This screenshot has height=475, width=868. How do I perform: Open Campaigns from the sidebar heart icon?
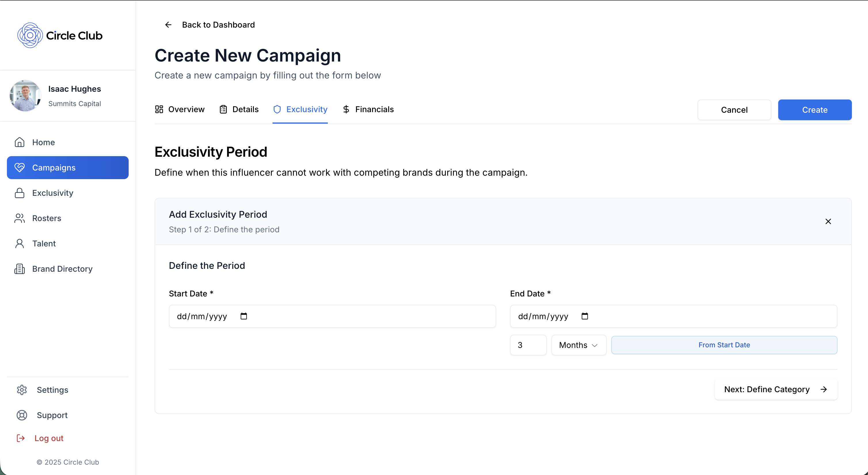click(20, 167)
